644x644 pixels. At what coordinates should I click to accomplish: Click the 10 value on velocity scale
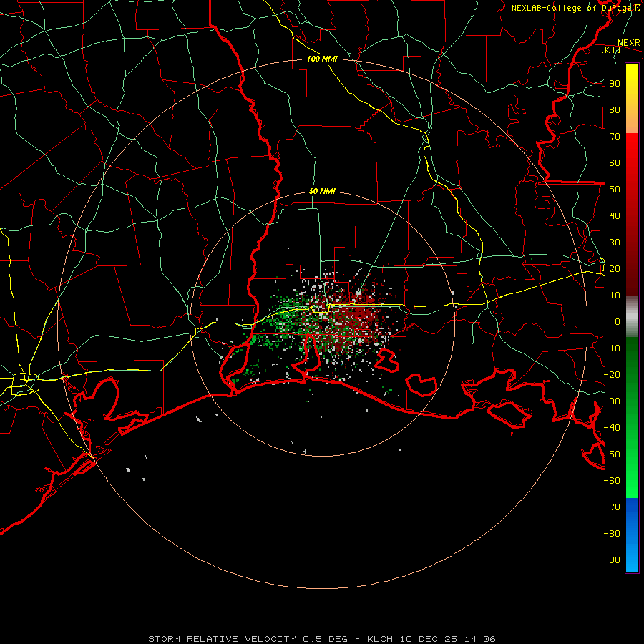coord(615,296)
